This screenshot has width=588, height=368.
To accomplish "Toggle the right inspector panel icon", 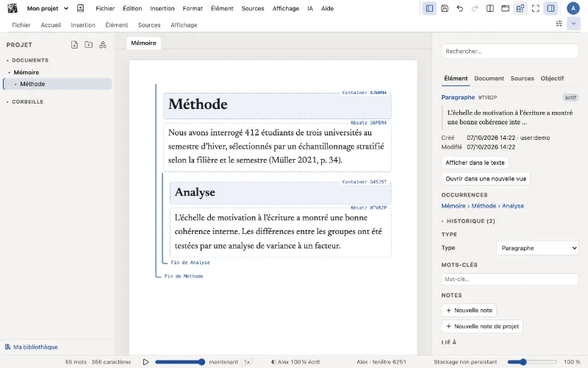I will [551, 8].
